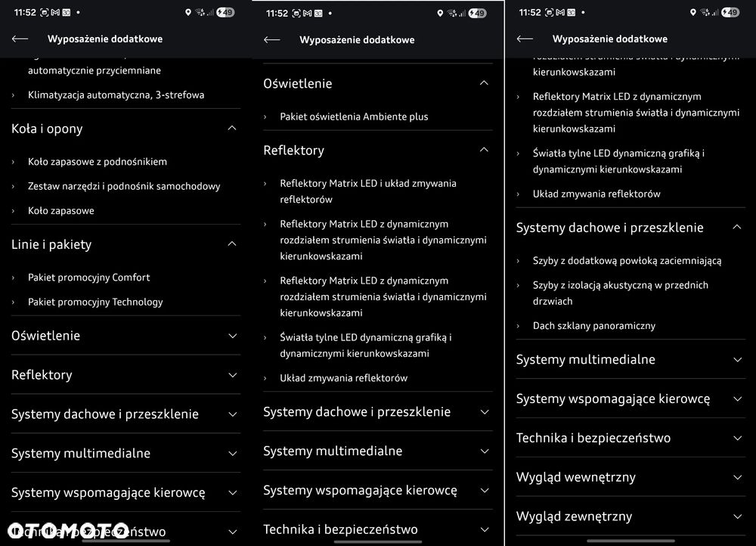
Task: Select 'Zestaw narzędzi i podnośnik samochodowy' item
Action: click(x=124, y=186)
